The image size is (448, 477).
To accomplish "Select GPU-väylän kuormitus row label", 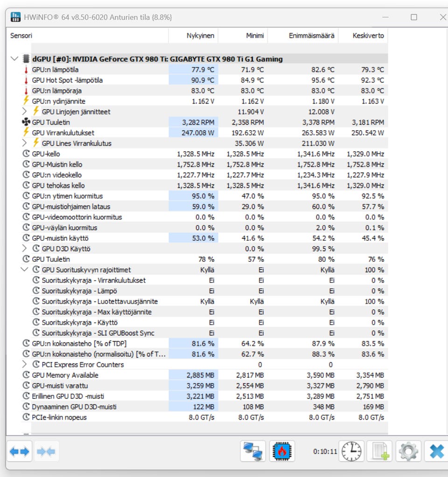I will tap(64, 228).
